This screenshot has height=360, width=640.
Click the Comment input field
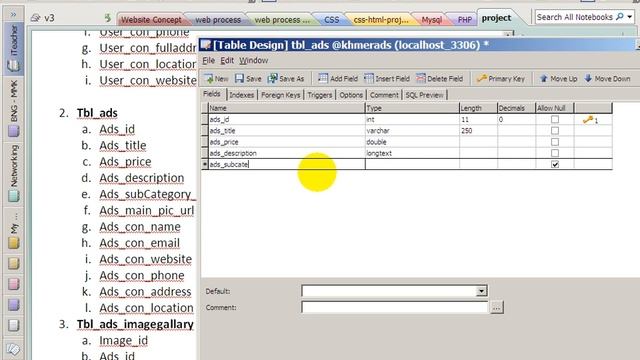pos(394,307)
